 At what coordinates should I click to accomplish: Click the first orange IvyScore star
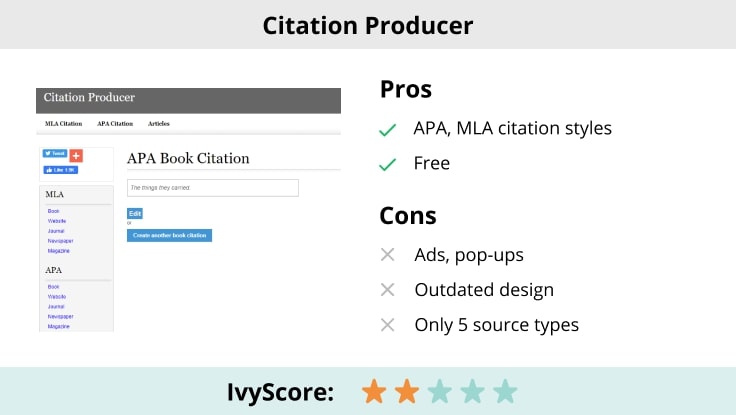[x=373, y=391]
